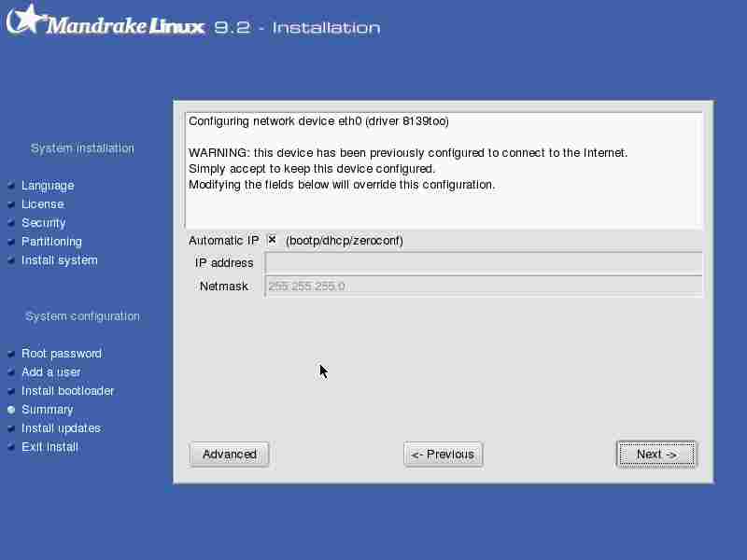
Task: Click the WARNING message text line
Action: (x=408, y=153)
